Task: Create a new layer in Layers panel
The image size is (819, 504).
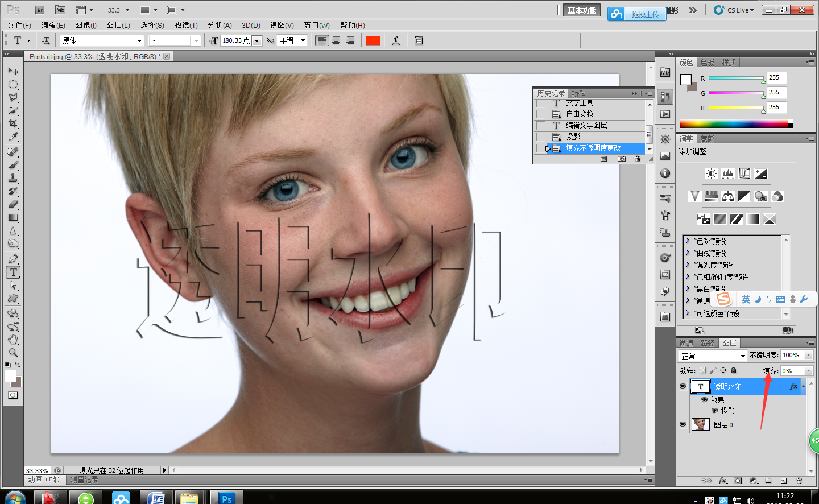Action: click(784, 481)
